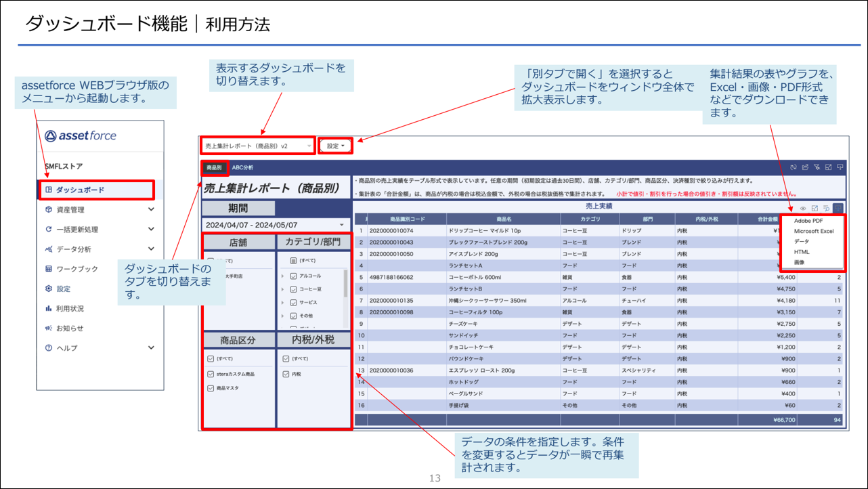Screen dimensions: 868x489
Task: Uncheck the steraカスタム商品 checkbox
Action: pyautogui.click(x=211, y=374)
